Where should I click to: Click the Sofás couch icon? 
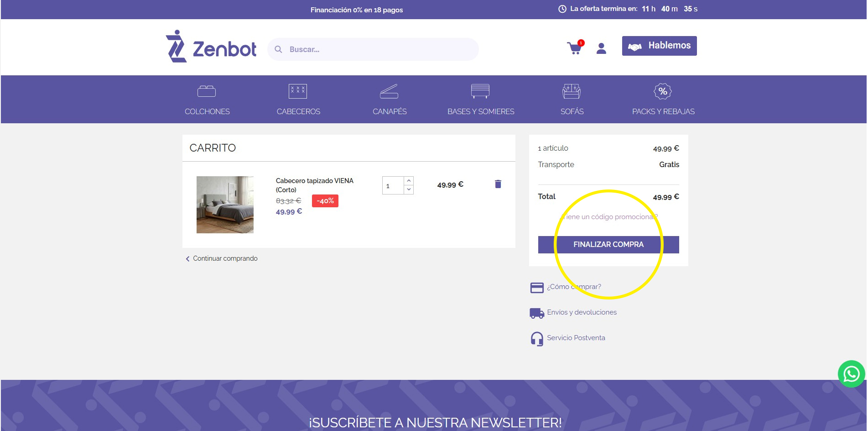pyautogui.click(x=572, y=91)
